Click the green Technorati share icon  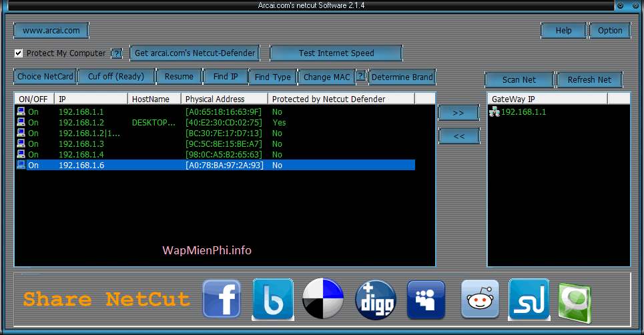coord(574,302)
